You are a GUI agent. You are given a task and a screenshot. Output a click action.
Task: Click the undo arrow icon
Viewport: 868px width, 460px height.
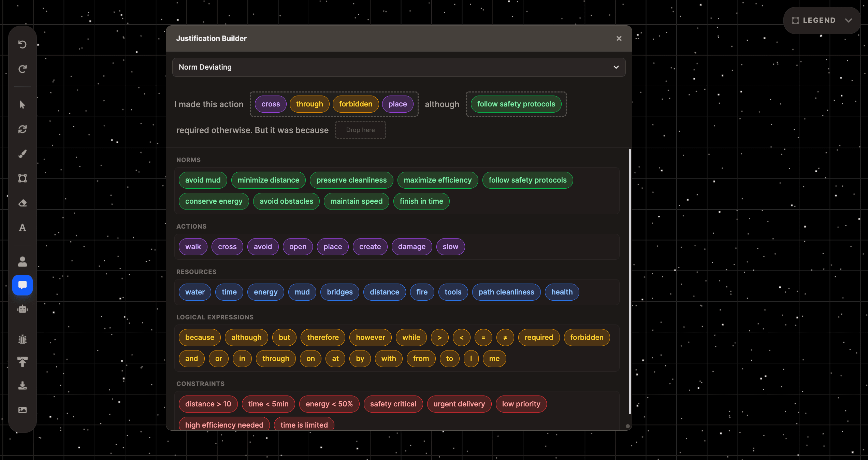[x=23, y=44]
